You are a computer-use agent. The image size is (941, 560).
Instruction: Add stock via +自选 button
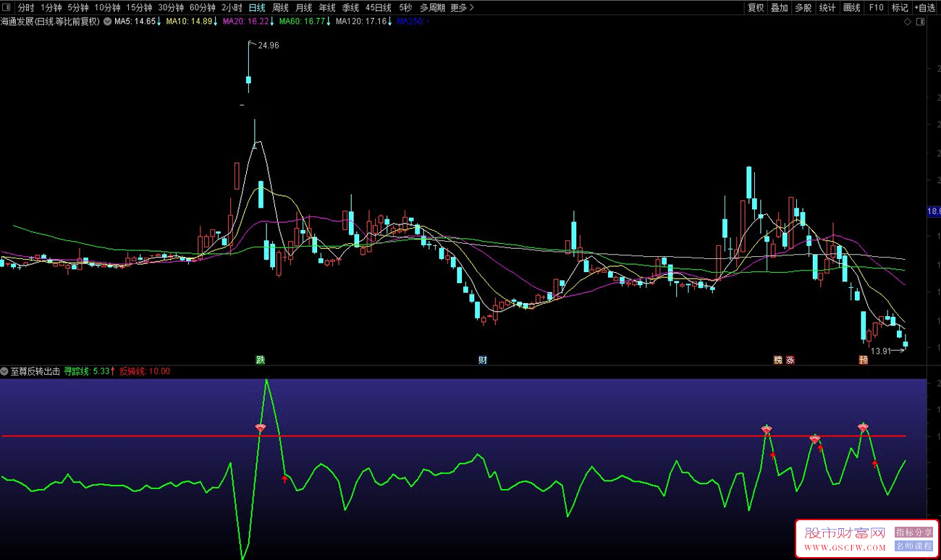coord(926,7)
